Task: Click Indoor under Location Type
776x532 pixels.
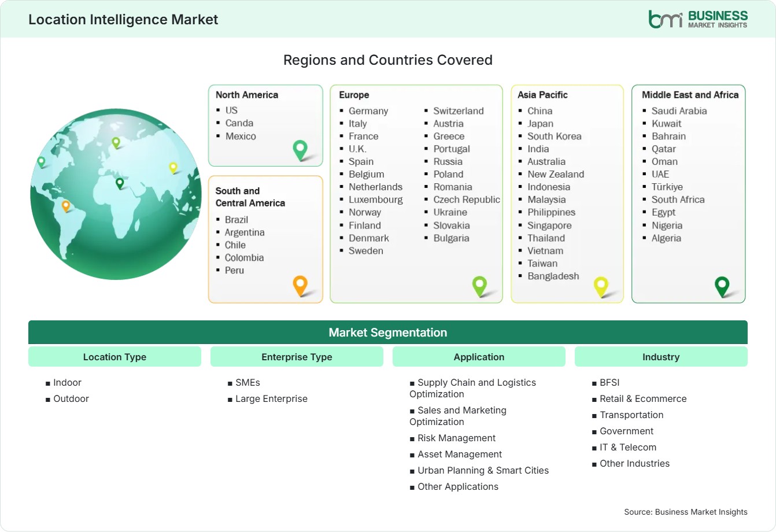Action: 67,383
